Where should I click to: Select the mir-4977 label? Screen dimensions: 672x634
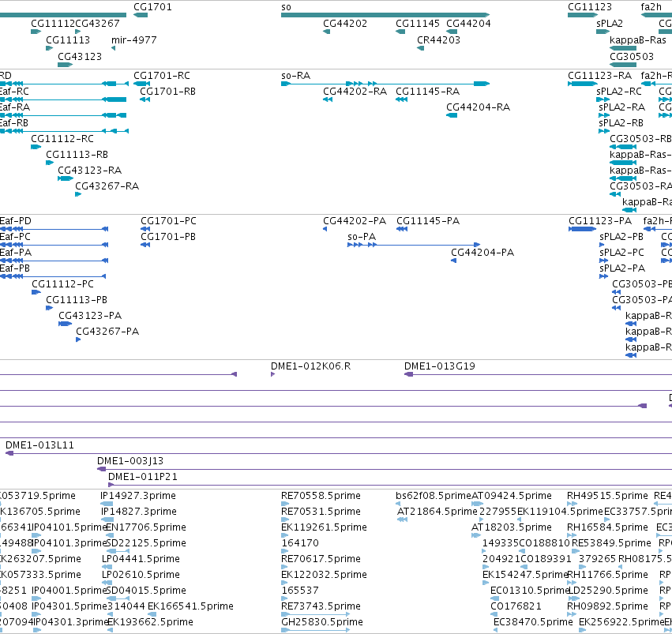click(133, 40)
